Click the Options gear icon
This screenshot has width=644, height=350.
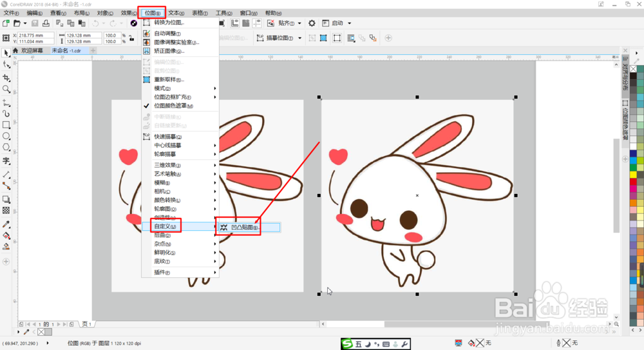[x=312, y=23]
